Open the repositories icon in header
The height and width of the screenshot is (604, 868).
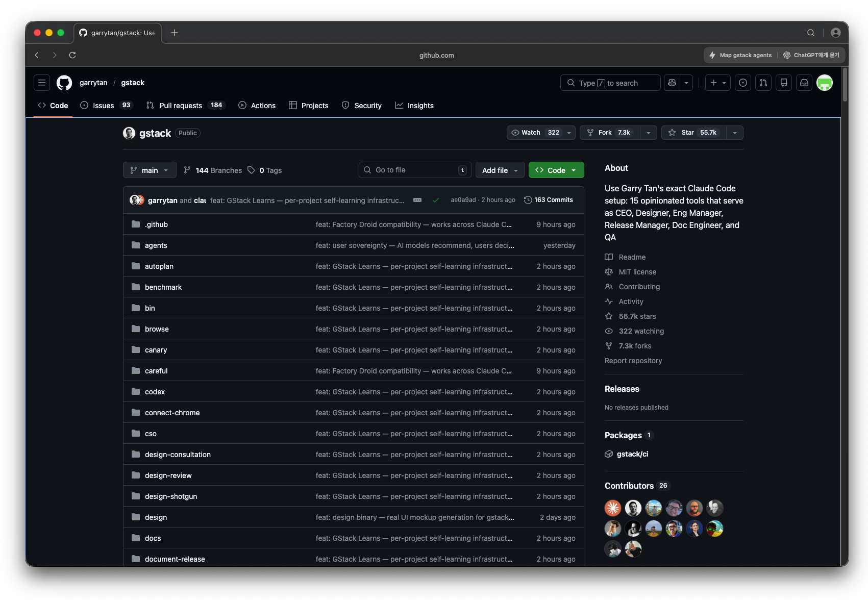coord(784,83)
